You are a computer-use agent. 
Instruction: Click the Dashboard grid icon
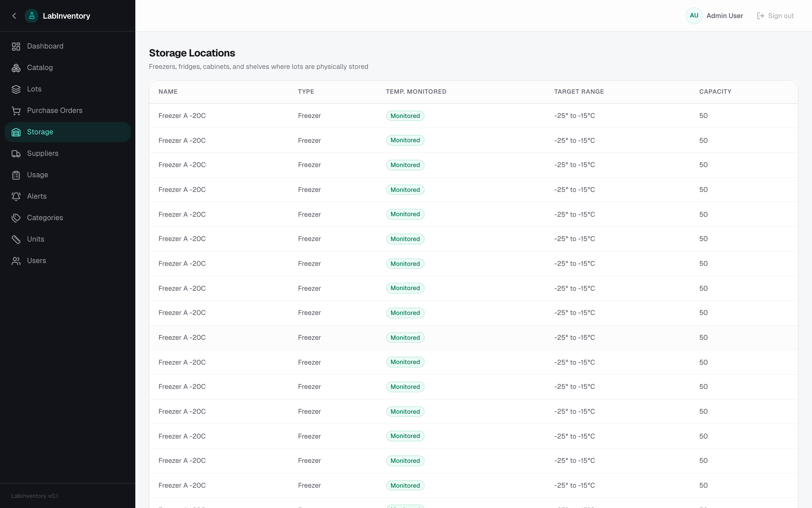pyautogui.click(x=16, y=46)
